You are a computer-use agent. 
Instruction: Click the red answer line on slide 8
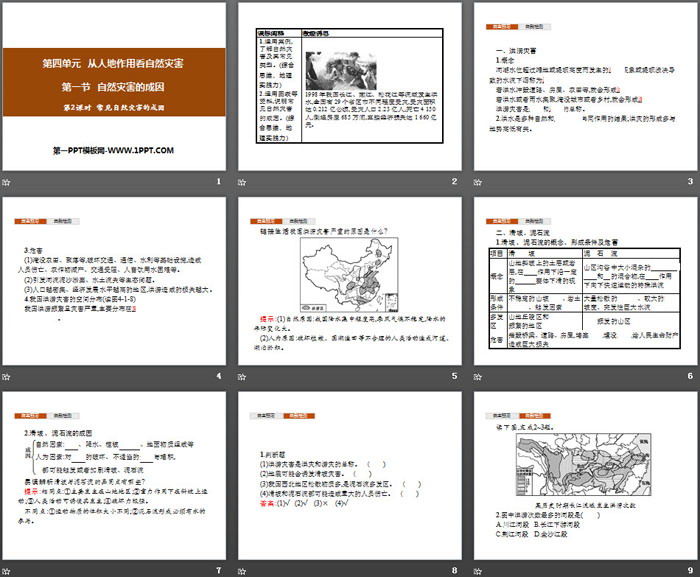pyautogui.click(x=304, y=503)
